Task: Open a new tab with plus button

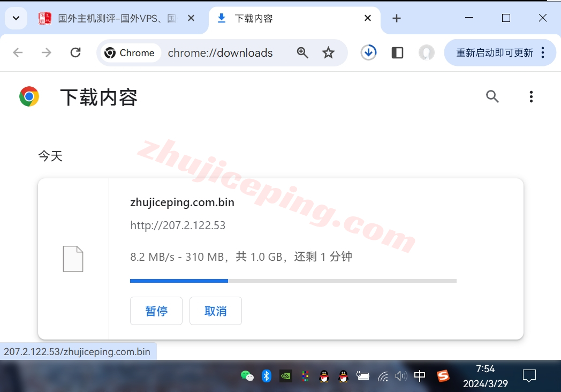Action: tap(397, 18)
